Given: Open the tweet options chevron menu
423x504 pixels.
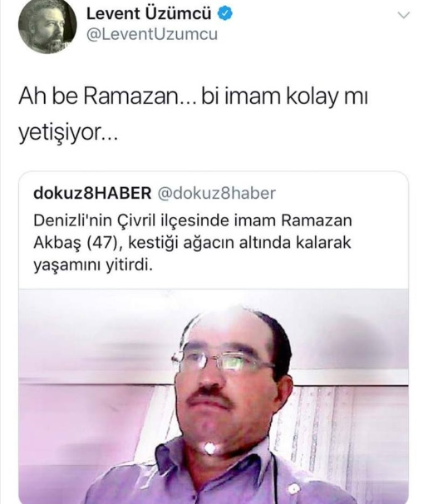Looking at the screenshot, I should [x=404, y=15].
